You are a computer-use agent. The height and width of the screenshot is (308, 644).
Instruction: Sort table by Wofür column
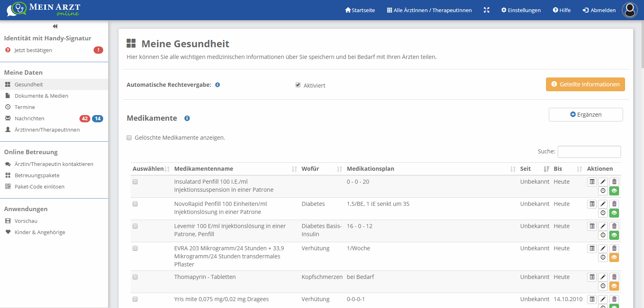(x=322, y=169)
